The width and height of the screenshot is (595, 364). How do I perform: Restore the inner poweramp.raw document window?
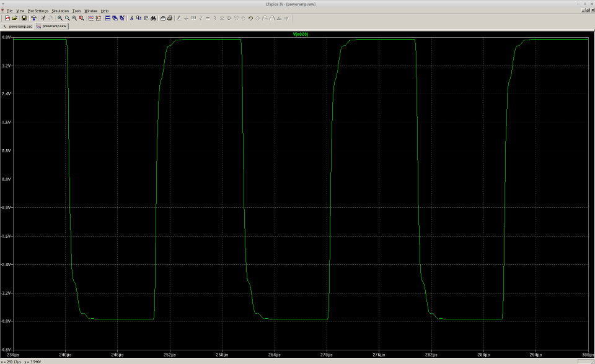coord(588,11)
